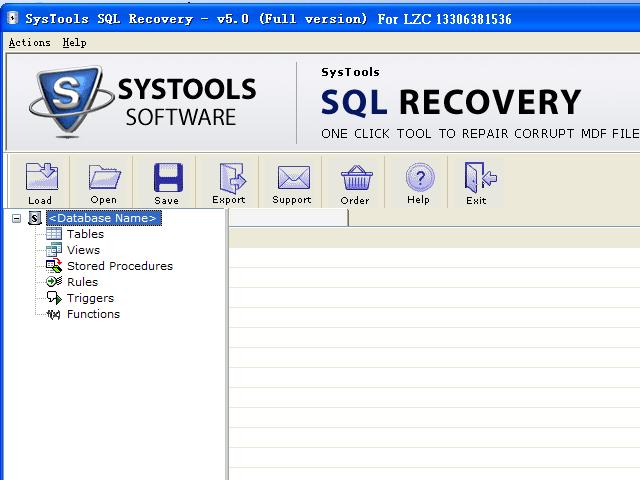The height and width of the screenshot is (480, 640).
Task: Click the Tables grid icon in tree
Action: [x=54, y=234]
